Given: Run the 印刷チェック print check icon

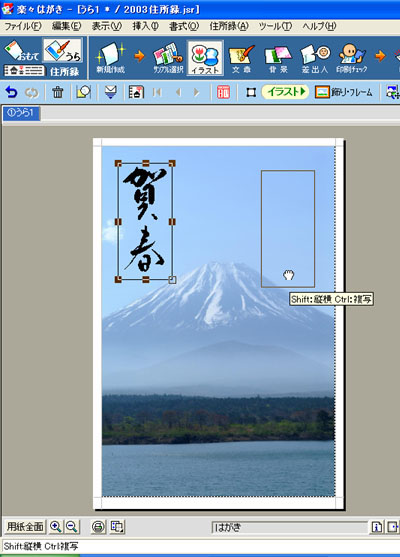Looking at the screenshot, I should pyautogui.click(x=352, y=58).
